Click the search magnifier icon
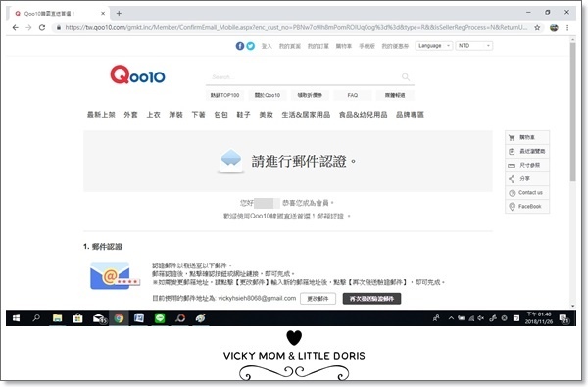The image size is (588, 387). pos(406,76)
